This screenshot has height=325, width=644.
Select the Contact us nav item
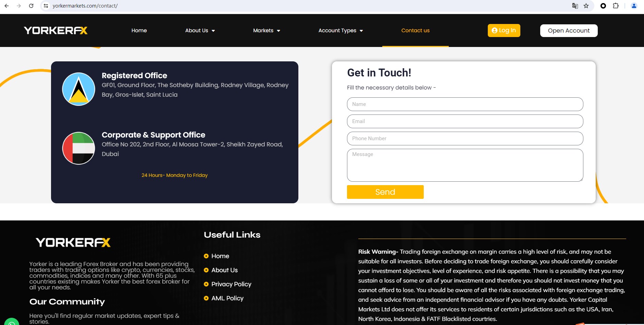(416, 31)
